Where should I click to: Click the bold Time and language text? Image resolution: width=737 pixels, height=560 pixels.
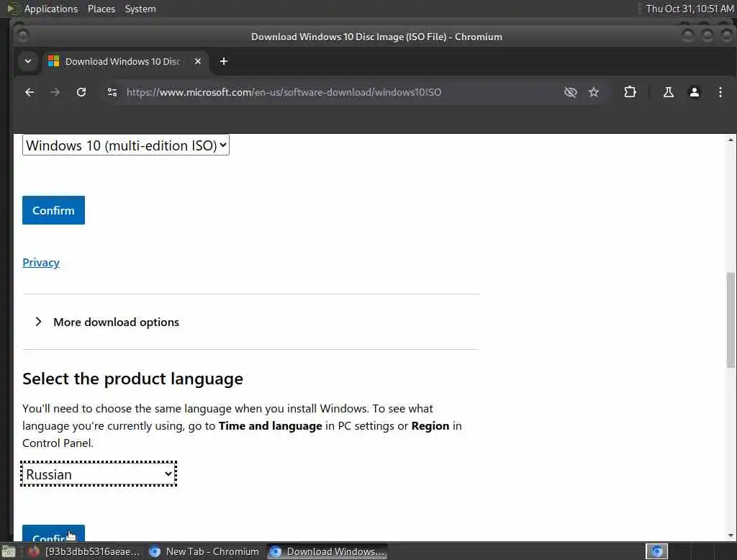pyautogui.click(x=271, y=426)
